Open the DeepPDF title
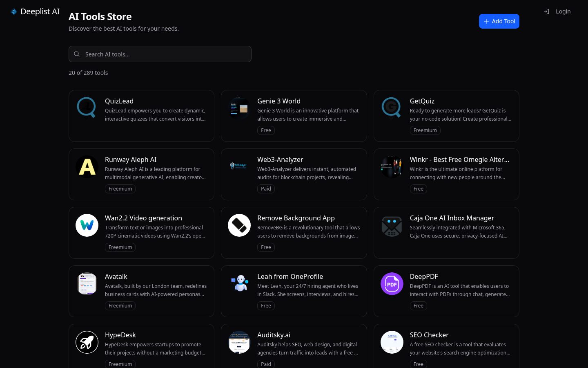588x368 pixels. coord(424,276)
